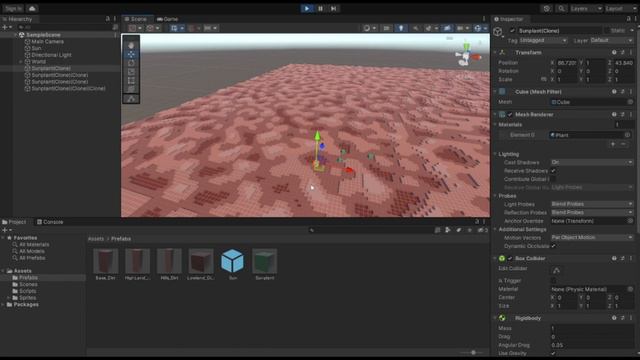Open the global search magnifier icon
The height and width of the screenshot is (360, 640).
tap(561, 8)
